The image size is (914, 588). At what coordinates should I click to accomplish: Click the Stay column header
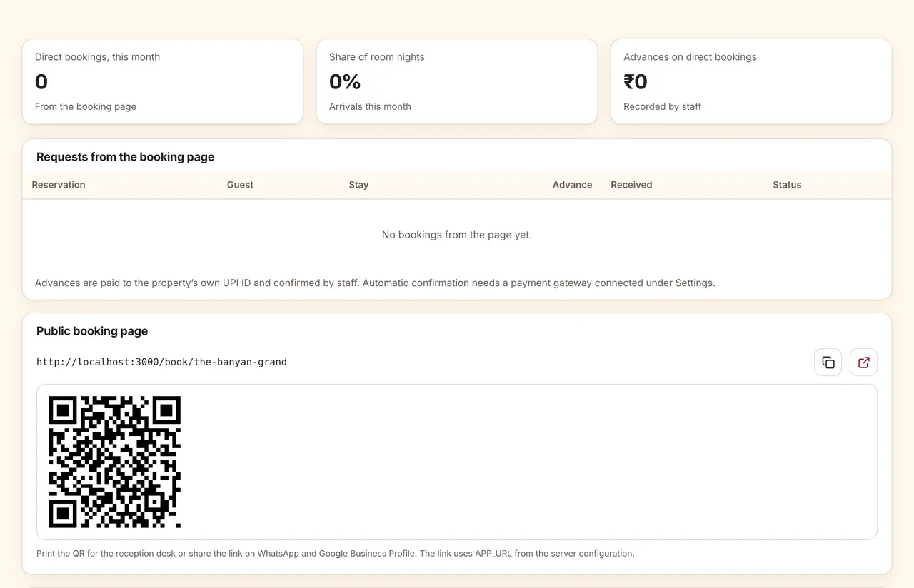[358, 185]
